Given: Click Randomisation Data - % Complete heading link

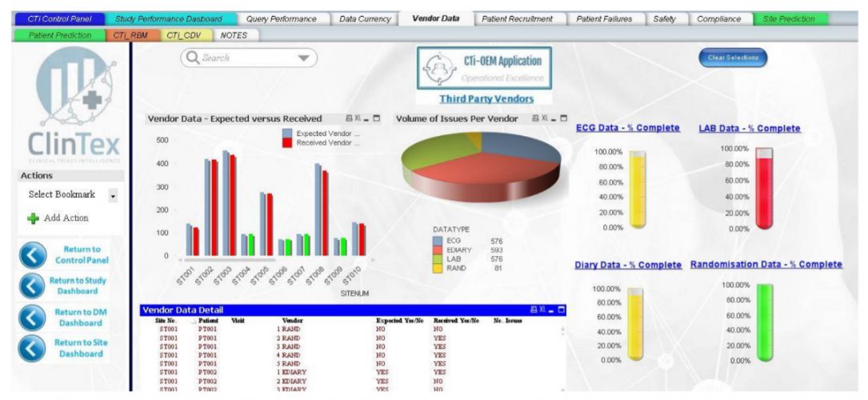Looking at the screenshot, I should 766,265.
